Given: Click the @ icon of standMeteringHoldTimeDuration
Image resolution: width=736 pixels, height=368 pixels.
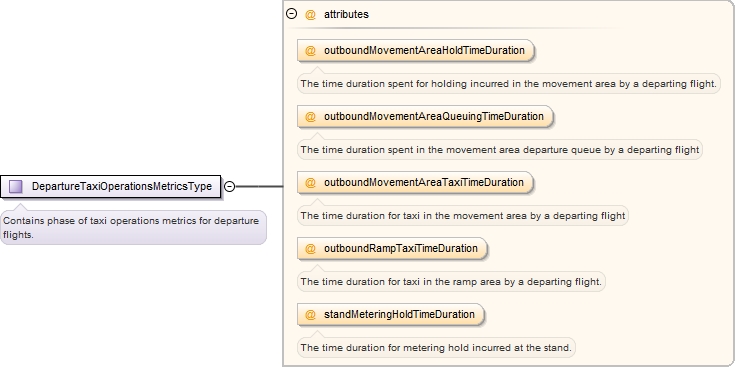Looking at the screenshot, I should point(310,314).
